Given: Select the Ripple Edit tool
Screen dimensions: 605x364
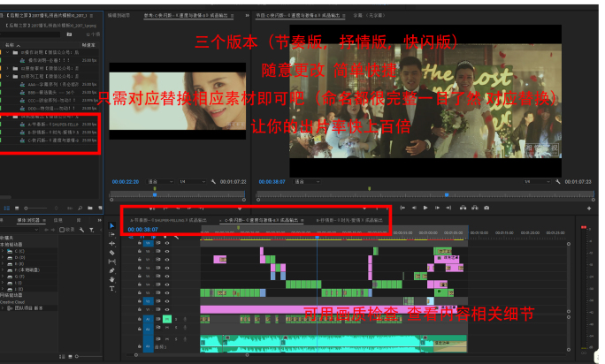Looking at the screenshot, I should tap(111, 244).
